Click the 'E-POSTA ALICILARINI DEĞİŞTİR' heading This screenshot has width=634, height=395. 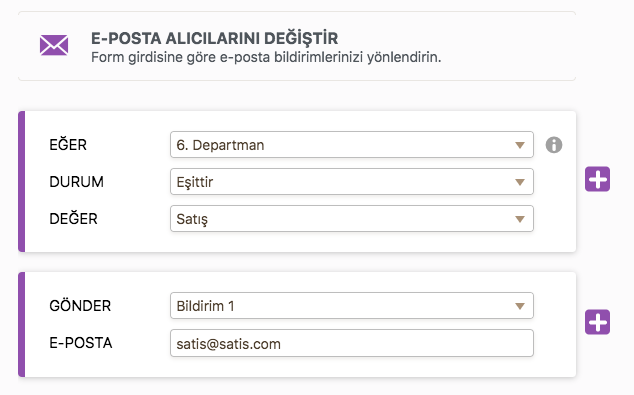tap(214, 38)
